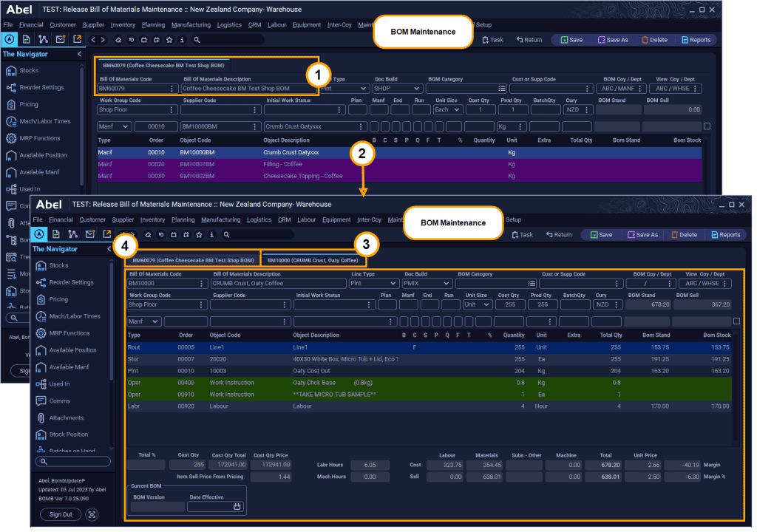
Task: Open the Doc Build PMIX dropdown
Action: [x=447, y=284]
